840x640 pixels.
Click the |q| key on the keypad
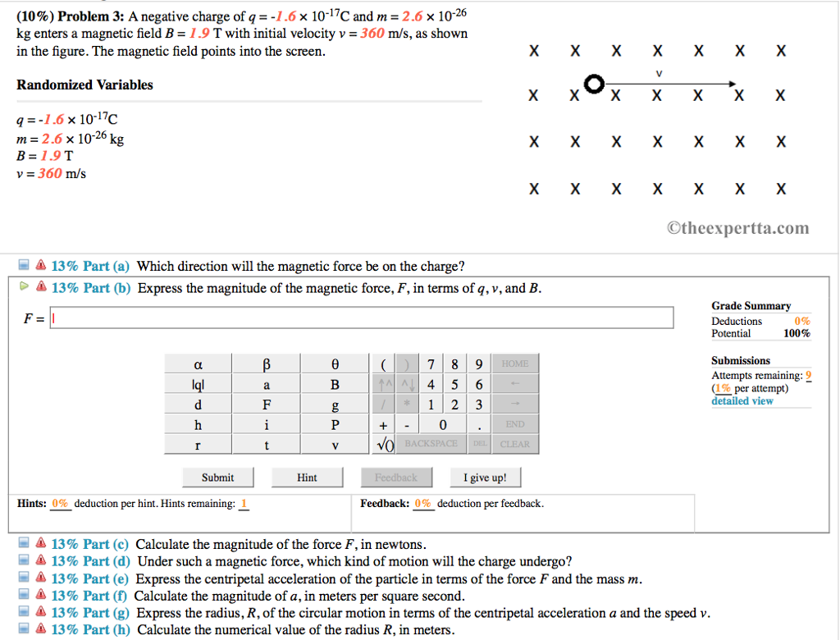tap(197, 383)
